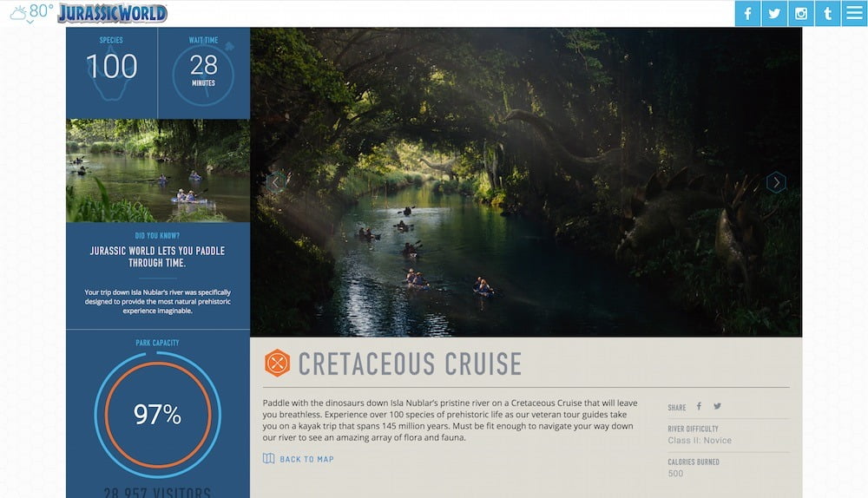Click the Cretaceous Cruise title
Viewport: 868px width, 498px height.
411,364
